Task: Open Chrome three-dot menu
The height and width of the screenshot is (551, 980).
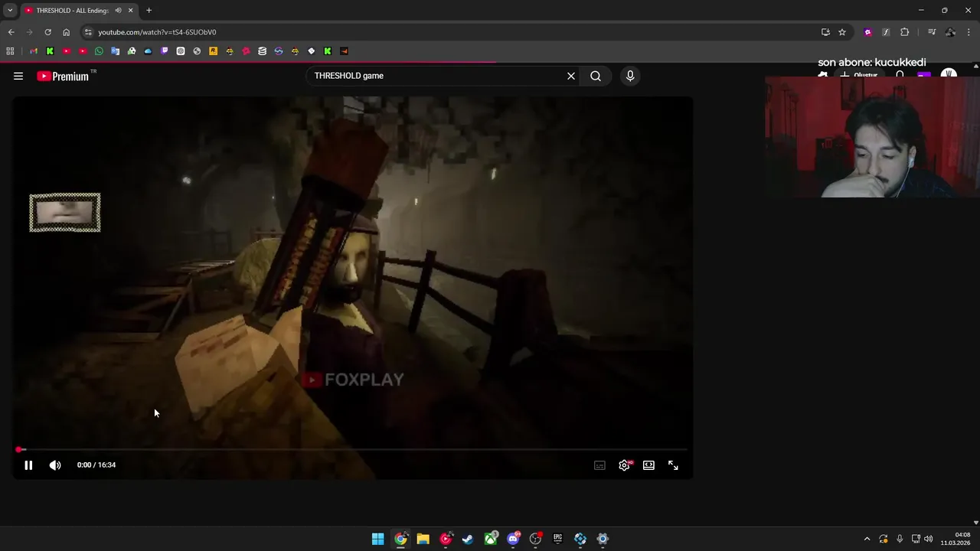Action: coord(969,32)
